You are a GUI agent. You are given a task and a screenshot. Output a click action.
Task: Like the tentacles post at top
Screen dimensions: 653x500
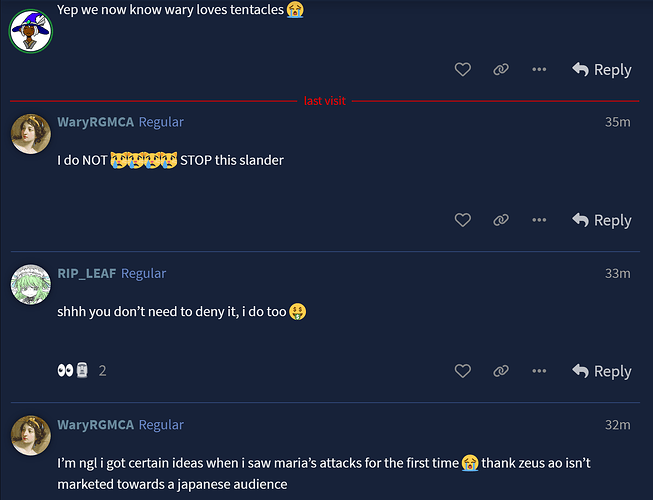pos(462,69)
